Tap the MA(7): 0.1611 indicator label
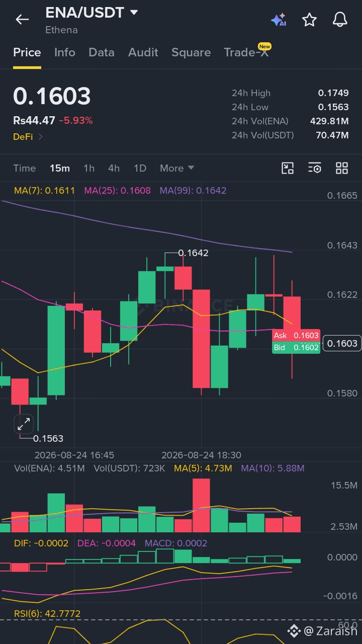The image size is (362, 644). point(45,191)
